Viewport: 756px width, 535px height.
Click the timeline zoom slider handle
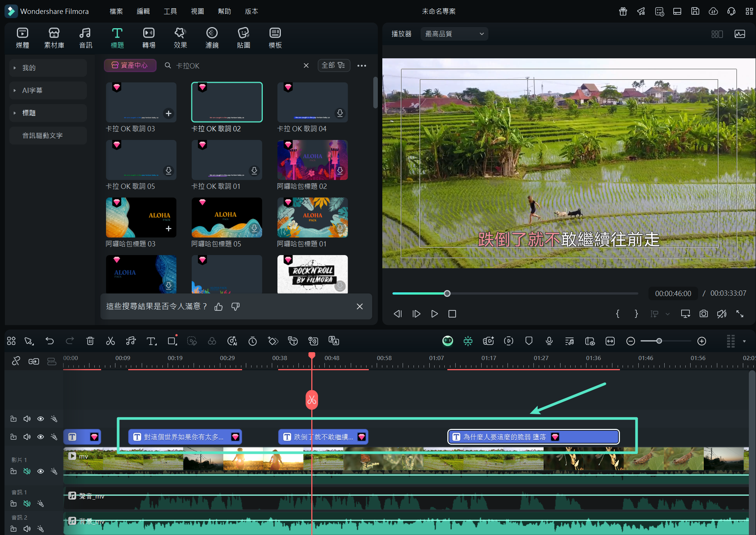(x=659, y=341)
